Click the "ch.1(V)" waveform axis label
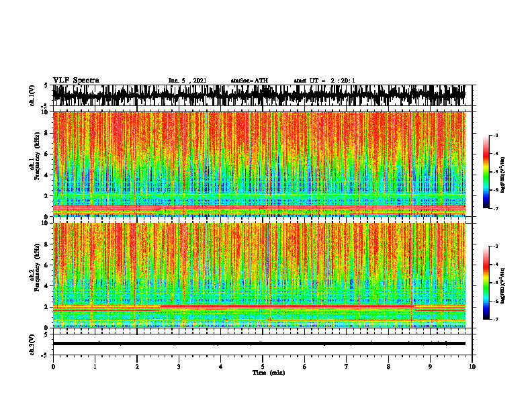Image resolution: width=532 pixels, height=411 pixels. coord(32,95)
